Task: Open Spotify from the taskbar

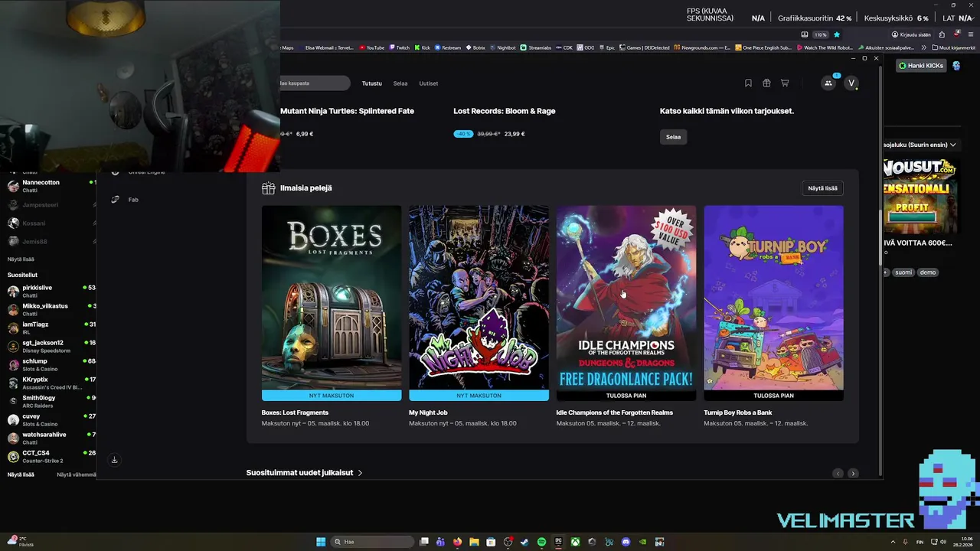Action: tap(541, 542)
